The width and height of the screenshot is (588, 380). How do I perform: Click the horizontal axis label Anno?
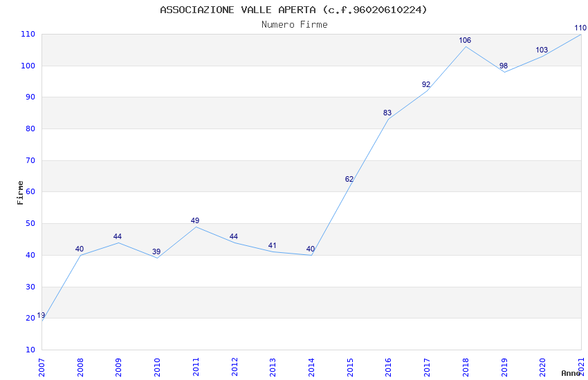click(571, 373)
